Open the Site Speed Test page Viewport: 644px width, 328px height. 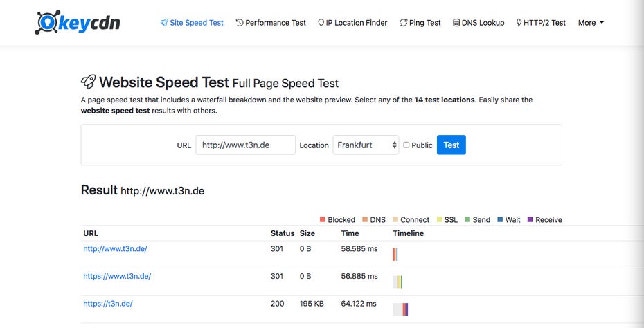tap(193, 23)
